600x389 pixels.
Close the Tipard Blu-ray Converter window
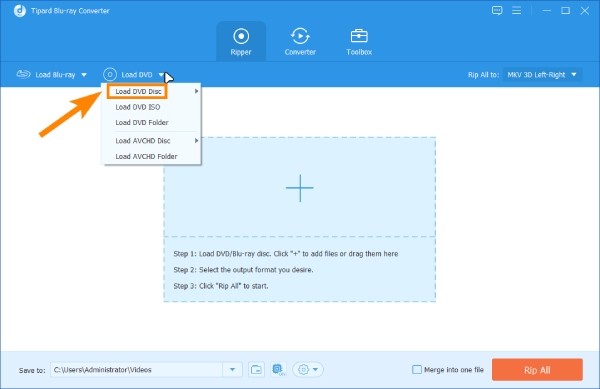point(584,11)
